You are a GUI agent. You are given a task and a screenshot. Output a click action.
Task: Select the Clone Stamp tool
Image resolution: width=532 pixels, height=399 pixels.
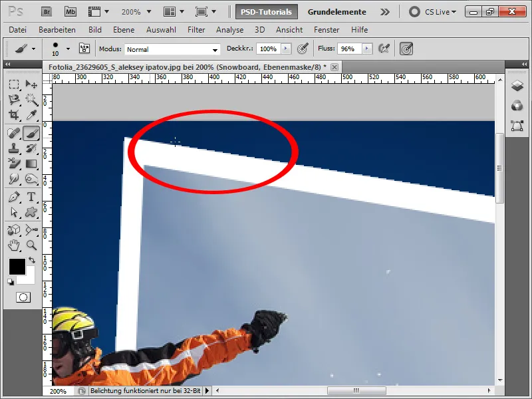pos(14,148)
